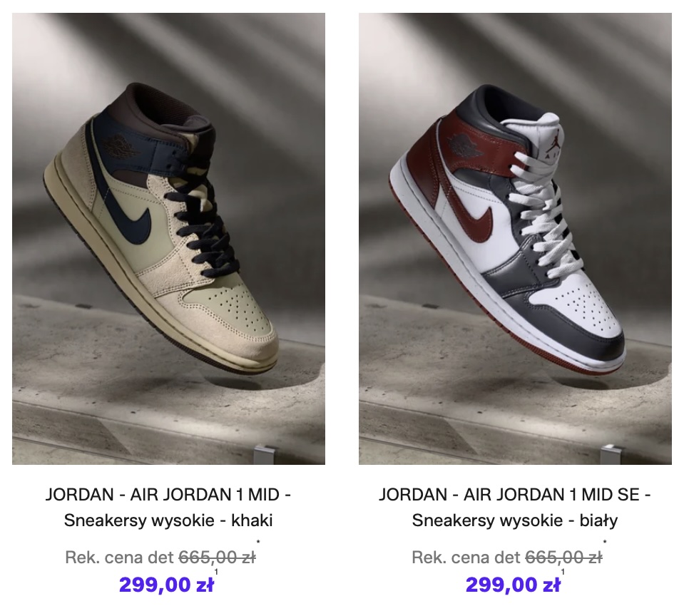
Task: Click the 299,00 zł price under the white sneaker
Action: (x=513, y=585)
